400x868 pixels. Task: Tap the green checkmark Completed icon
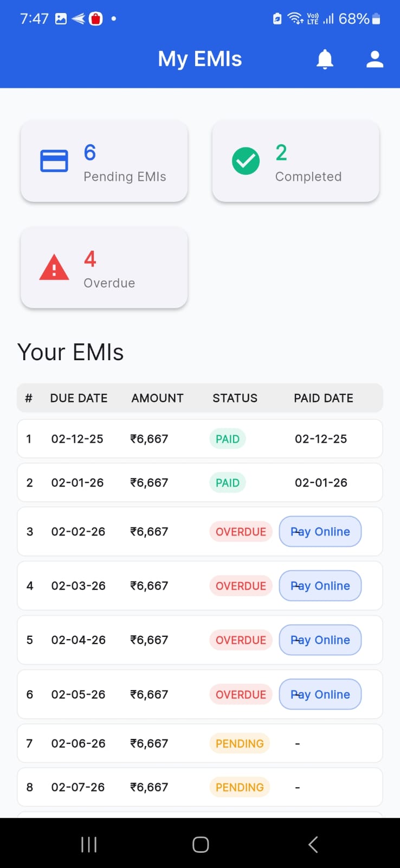[x=246, y=161]
